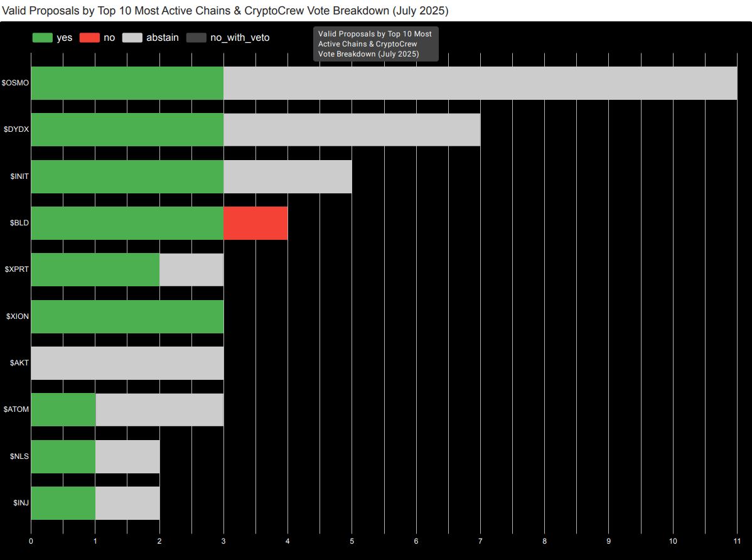Image resolution: width=752 pixels, height=560 pixels.
Task: Select the gray abstain bar for $INJ
Action: (127, 503)
